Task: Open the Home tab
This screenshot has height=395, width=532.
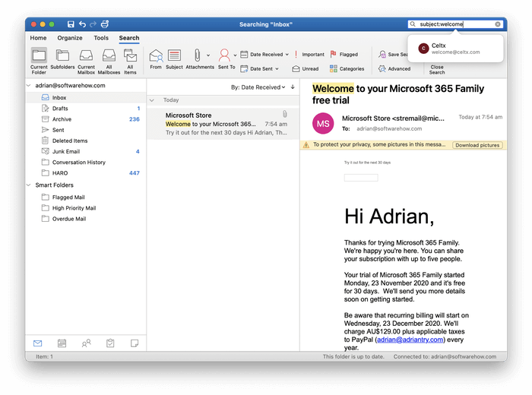Action: point(38,38)
